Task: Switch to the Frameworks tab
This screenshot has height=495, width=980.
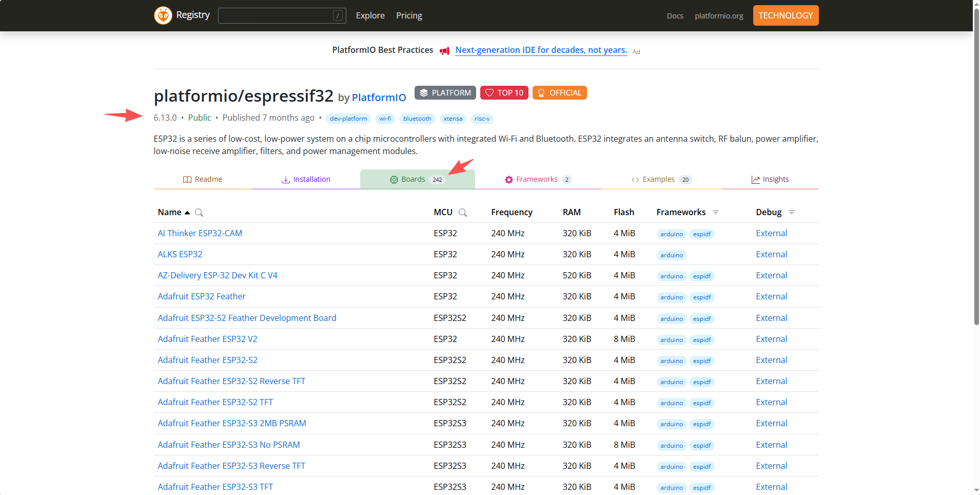Action: 538,179
